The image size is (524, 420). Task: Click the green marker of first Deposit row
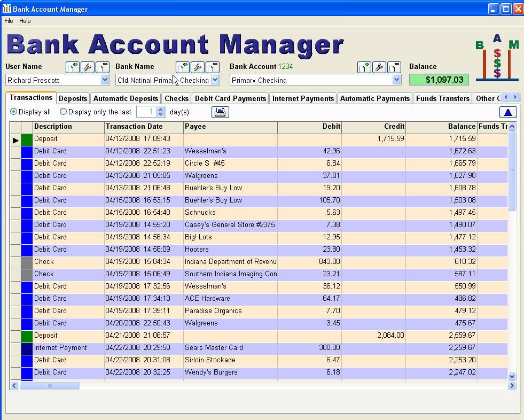click(27, 139)
